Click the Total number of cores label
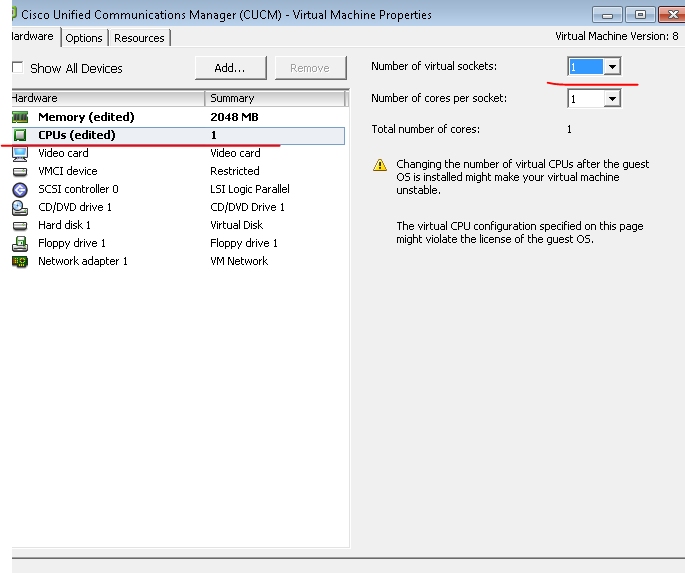 click(x=426, y=129)
